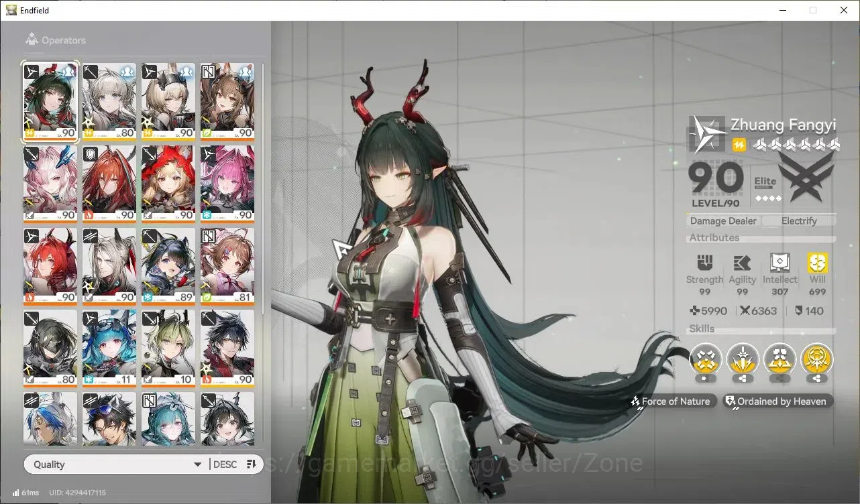
Task: Select the level 81 operator card
Action: point(227,267)
